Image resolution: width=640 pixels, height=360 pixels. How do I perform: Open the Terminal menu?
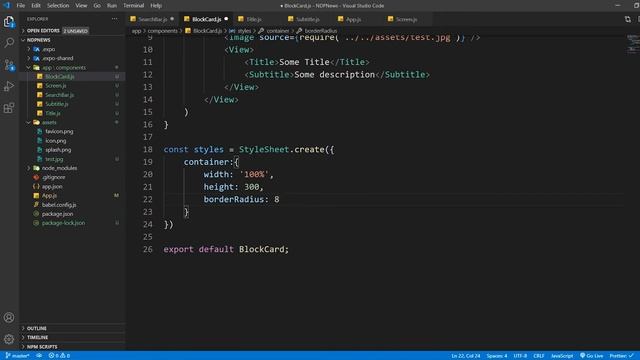(133, 5)
